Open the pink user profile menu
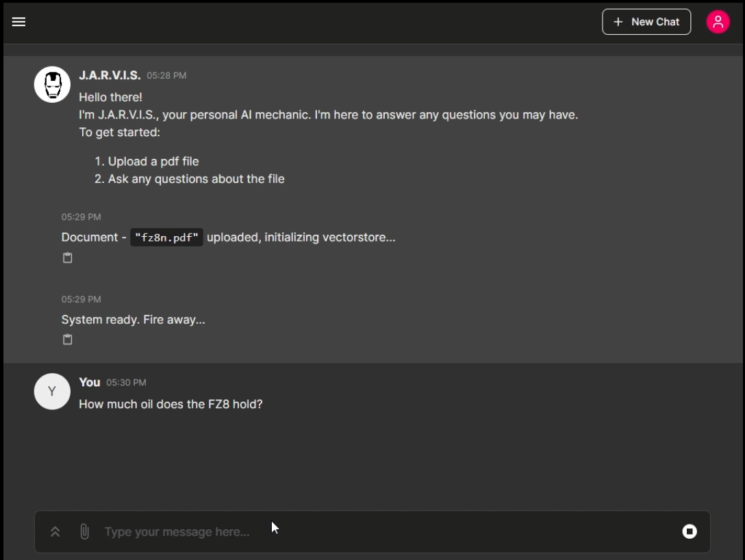Viewport: 745px width, 560px height. (x=718, y=22)
